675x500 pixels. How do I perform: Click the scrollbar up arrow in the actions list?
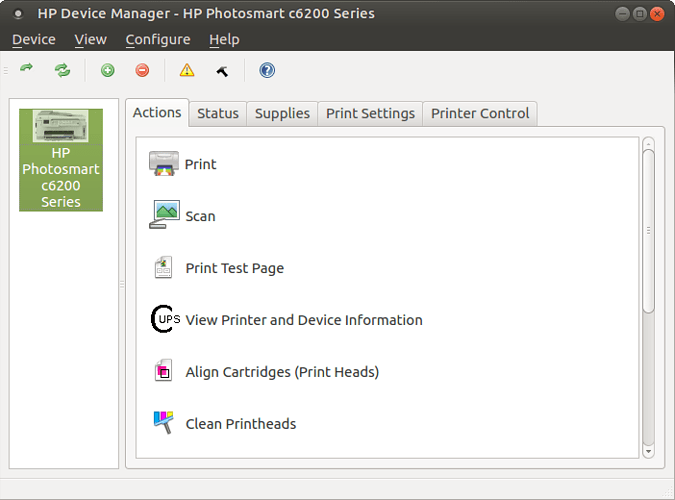pyautogui.click(x=648, y=144)
